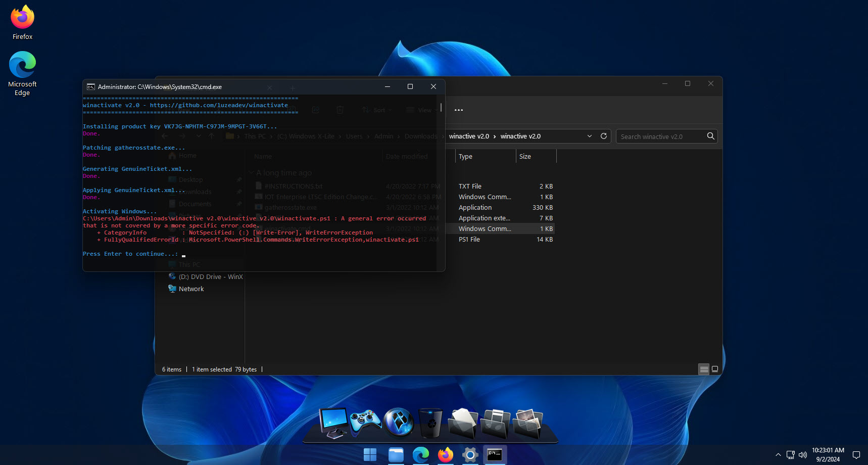Open Network in the Explorer sidebar
This screenshot has width=868, height=465.
click(x=186, y=289)
